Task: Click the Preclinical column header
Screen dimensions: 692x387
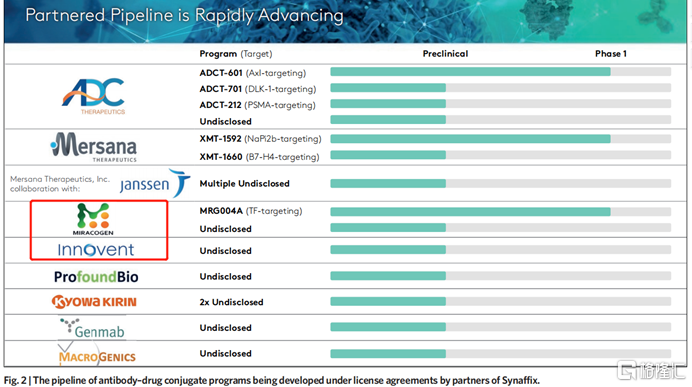Action: click(445, 54)
